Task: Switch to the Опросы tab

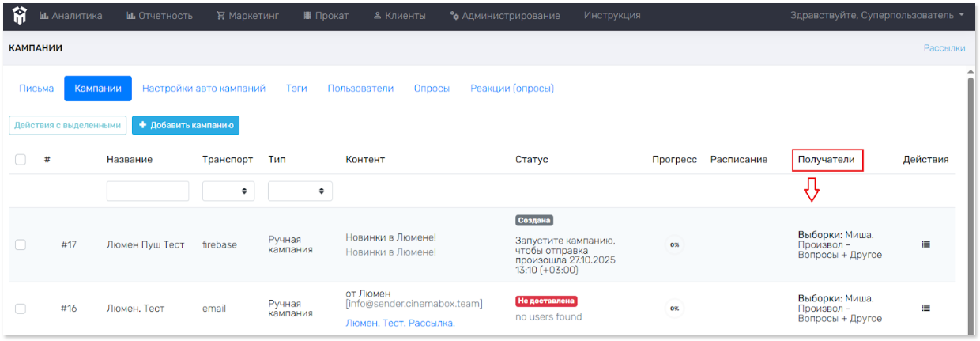Action: [432, 89]
